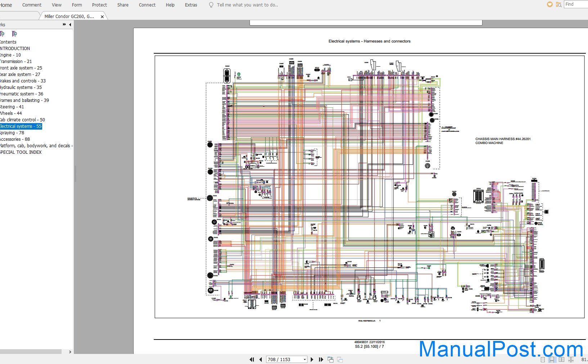Select Cab climate control - 50 bookmark

pos(22,120)
